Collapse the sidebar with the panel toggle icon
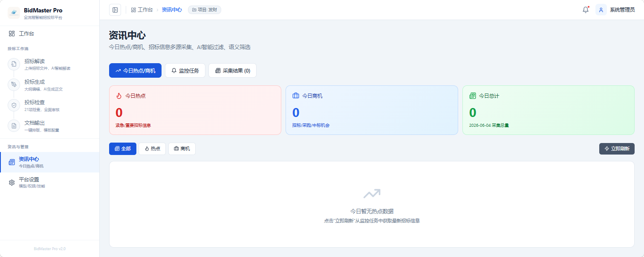644x257 pixels. tap(115, 10)
